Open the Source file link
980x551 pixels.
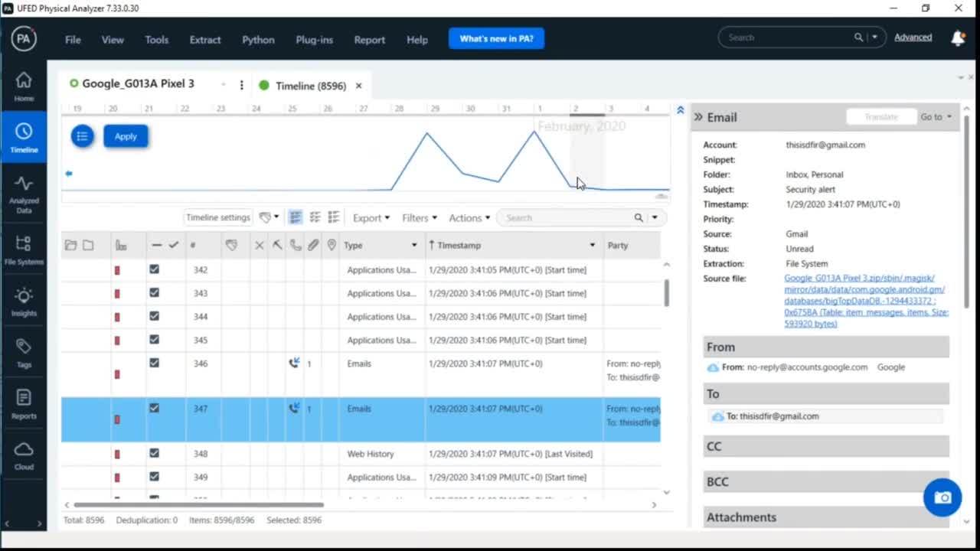[x=865, y=301]
